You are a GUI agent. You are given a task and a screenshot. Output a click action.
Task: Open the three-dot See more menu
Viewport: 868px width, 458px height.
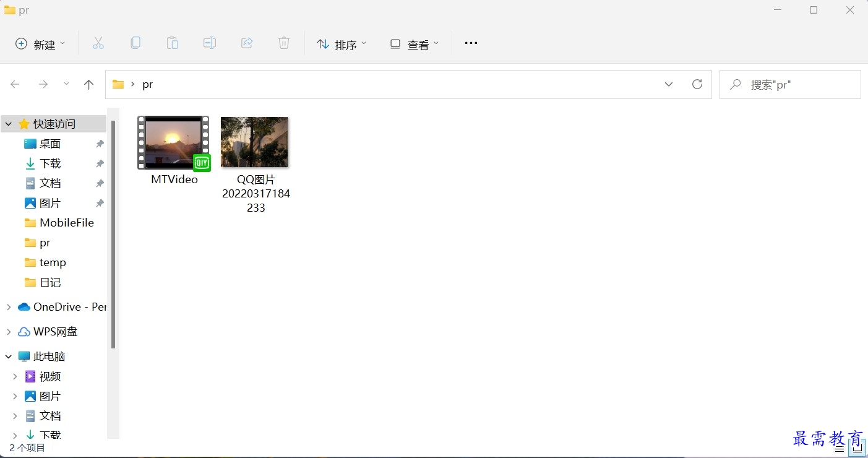[471, 43]
